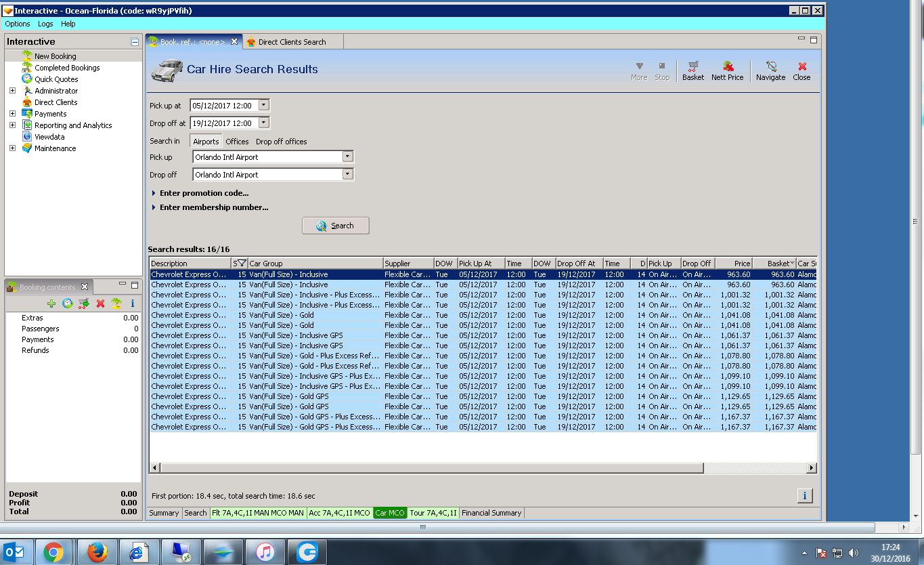This screenshot has height=565, width=924.
Task: Click the Nett Price icon
Action: [727, 70]
